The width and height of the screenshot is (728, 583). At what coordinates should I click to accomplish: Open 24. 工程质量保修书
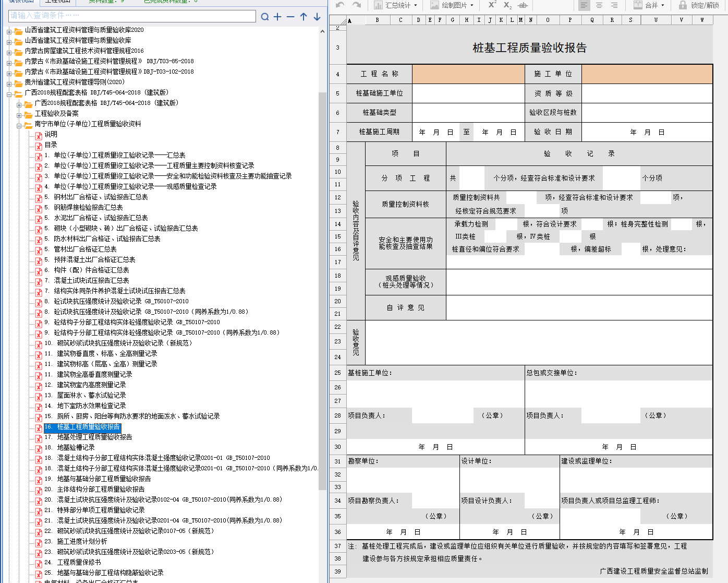click(72, 562)
